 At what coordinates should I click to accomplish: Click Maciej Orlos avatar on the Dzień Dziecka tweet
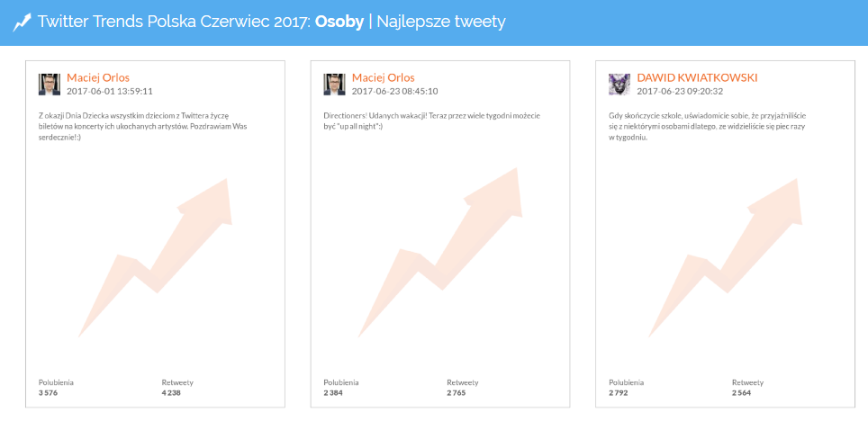pyautogui.click(x=50, y=85)
